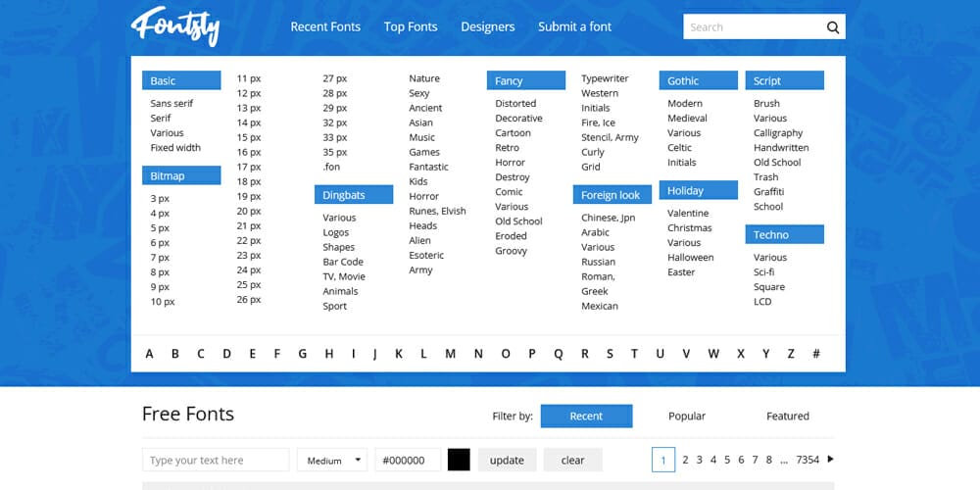Image resolution: width=980 pixels, height=490 pixels.
Task: Select Distorted fancy fonts
Action: click(515, 103)
